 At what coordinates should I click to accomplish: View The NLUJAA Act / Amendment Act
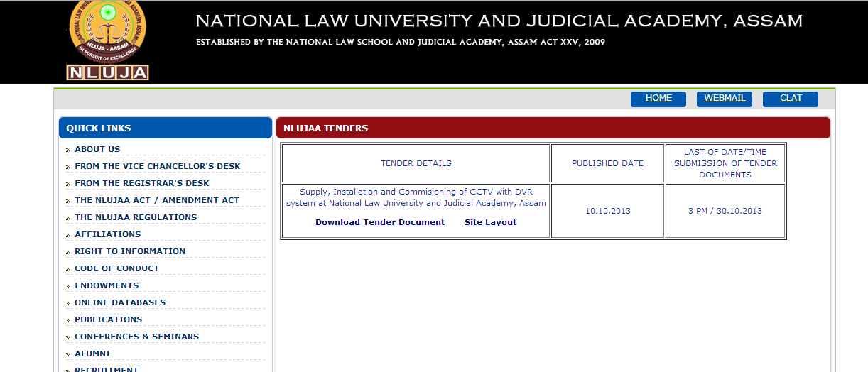(157, 200)
